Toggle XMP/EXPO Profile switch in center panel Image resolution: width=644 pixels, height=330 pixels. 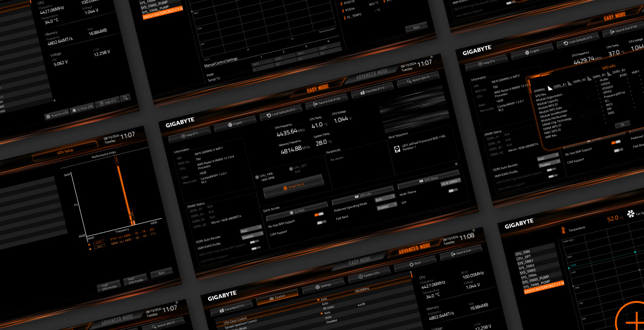click(x=255, y=242)
